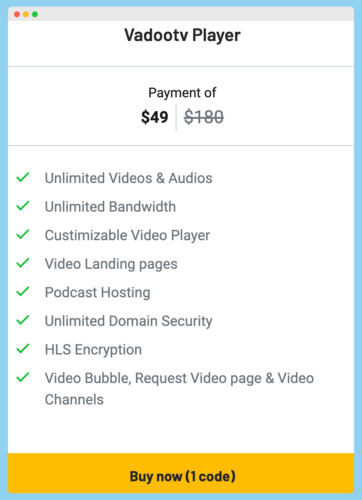Click the Video Landing pages text
Image resolution: width=362 pixels, height=500 pixels.
pos(111,264)
